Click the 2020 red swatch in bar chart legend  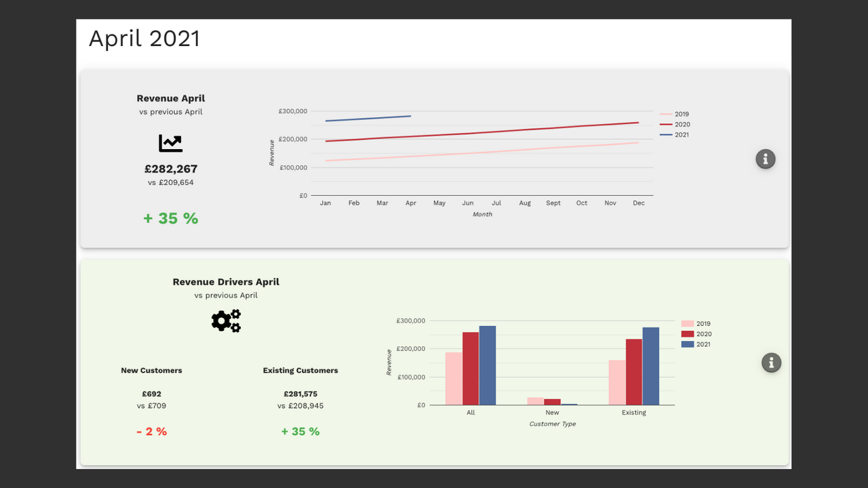click(688, 334)
